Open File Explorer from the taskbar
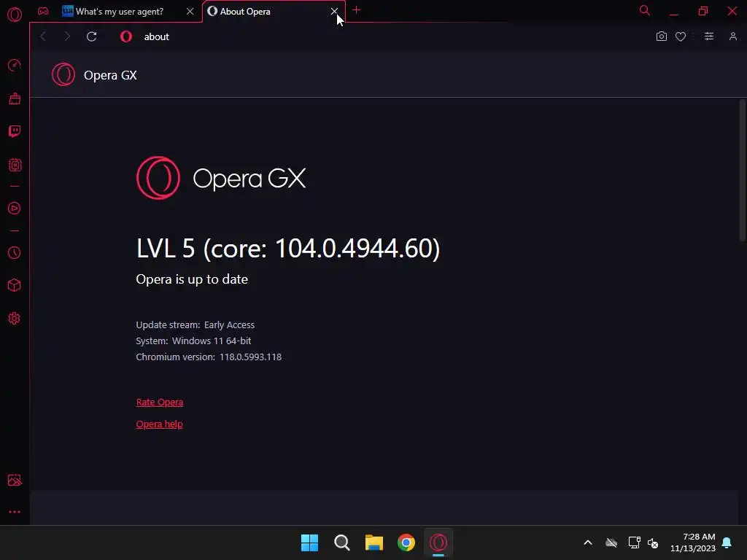Screen dimensions: 747x560 tap(374, 542)
